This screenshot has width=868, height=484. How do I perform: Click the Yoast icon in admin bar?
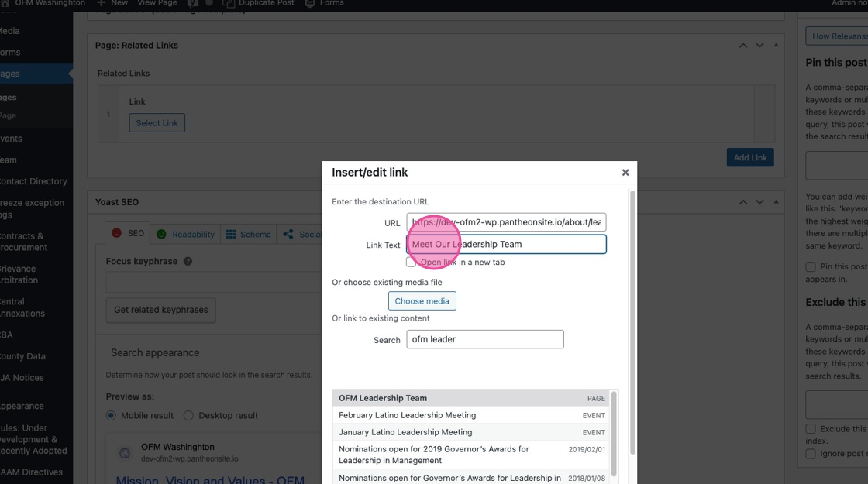(193, 3)
